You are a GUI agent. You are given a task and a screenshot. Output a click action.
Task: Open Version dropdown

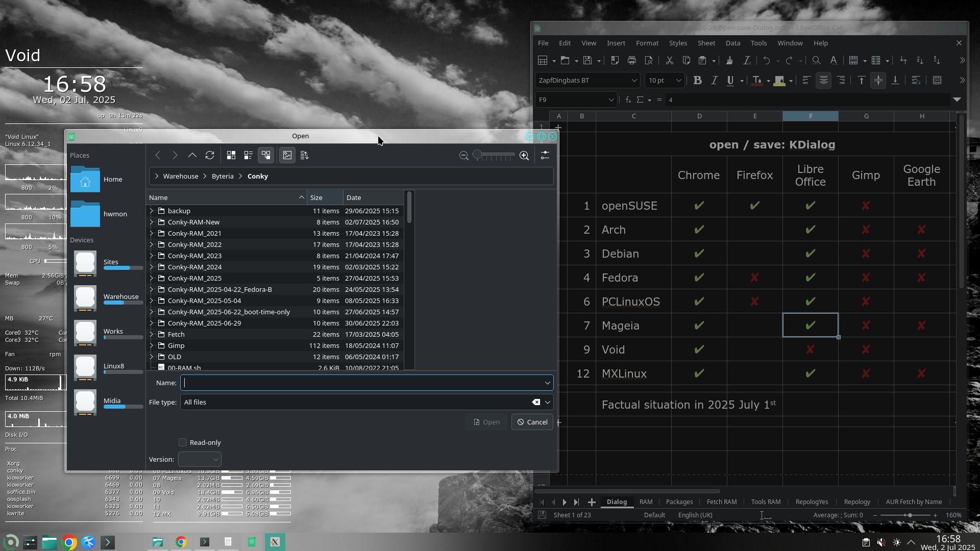point(200,459)
